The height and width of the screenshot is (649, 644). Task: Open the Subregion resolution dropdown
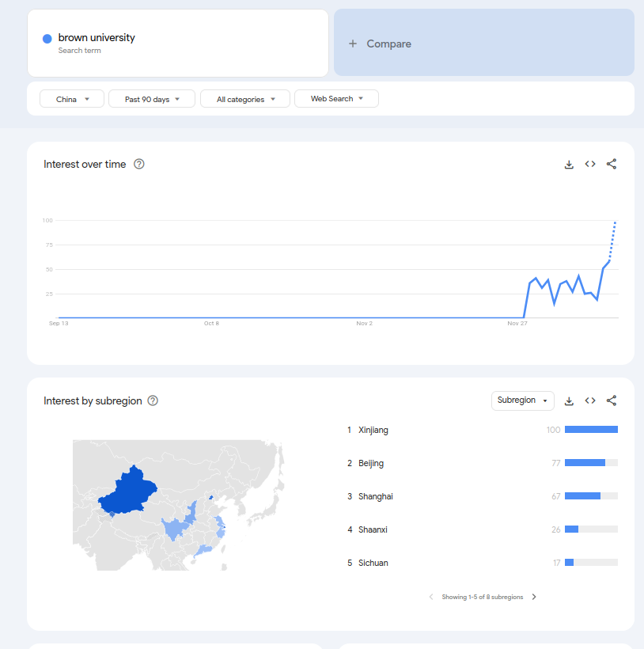tap(522, 400)
